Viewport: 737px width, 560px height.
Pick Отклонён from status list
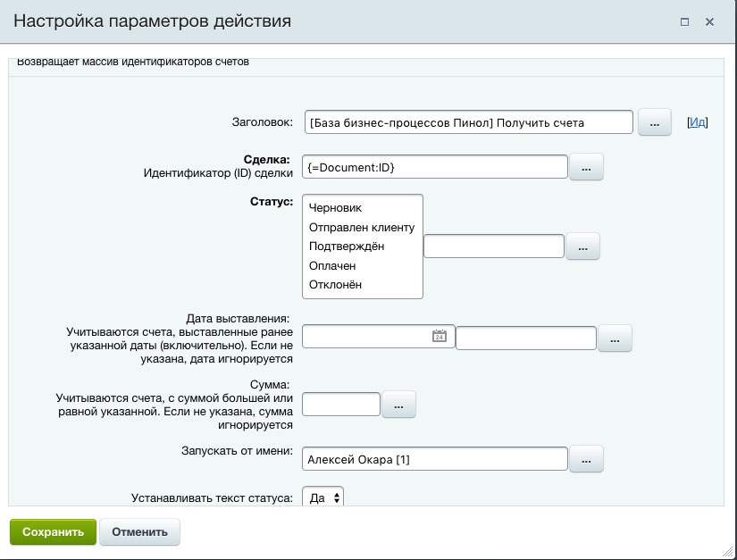pos(335,285)
